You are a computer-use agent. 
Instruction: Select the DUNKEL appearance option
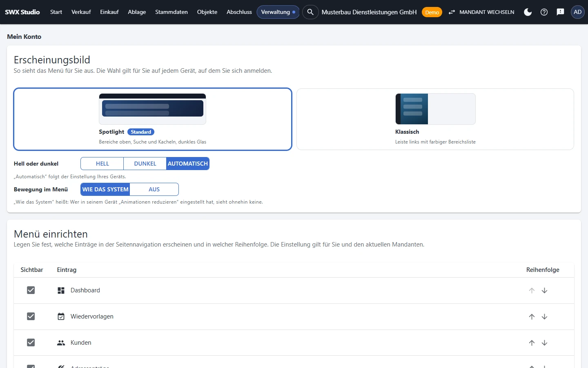(x=145, y=164)
